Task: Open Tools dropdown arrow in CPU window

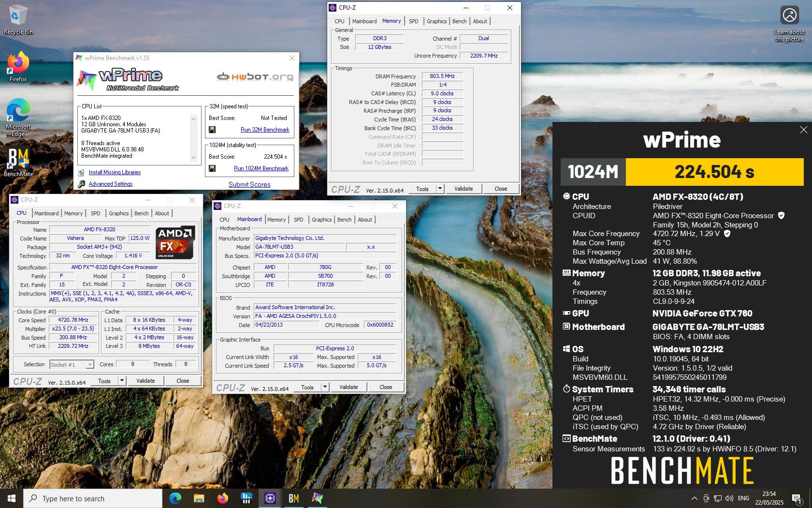Action: click(x=122, y=381)
